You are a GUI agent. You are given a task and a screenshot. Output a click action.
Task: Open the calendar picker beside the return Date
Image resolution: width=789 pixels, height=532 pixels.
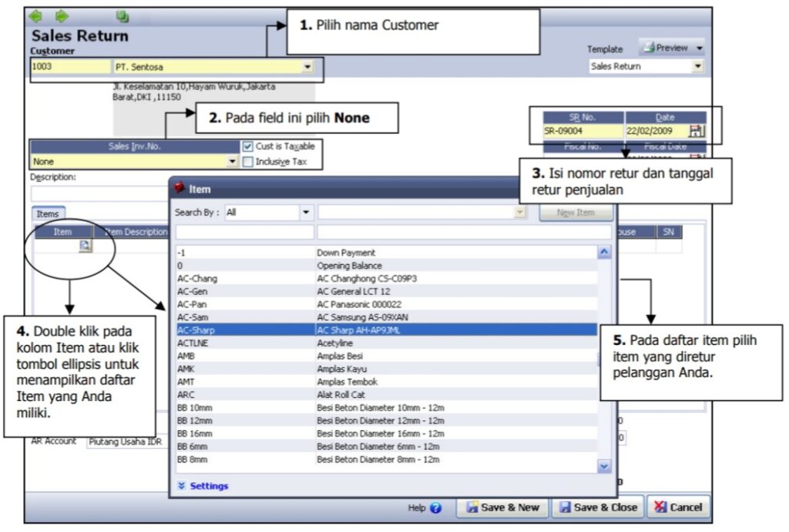point(696,131)
